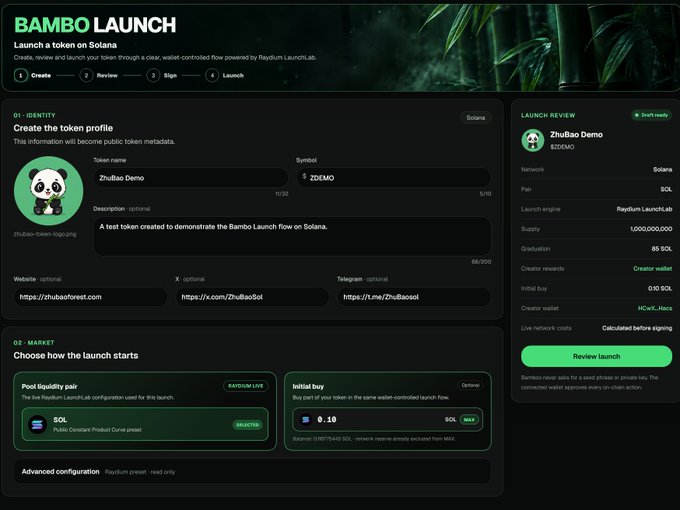680x510 pixels.
Task: Open the Sign step label
Action: (170, 75)
